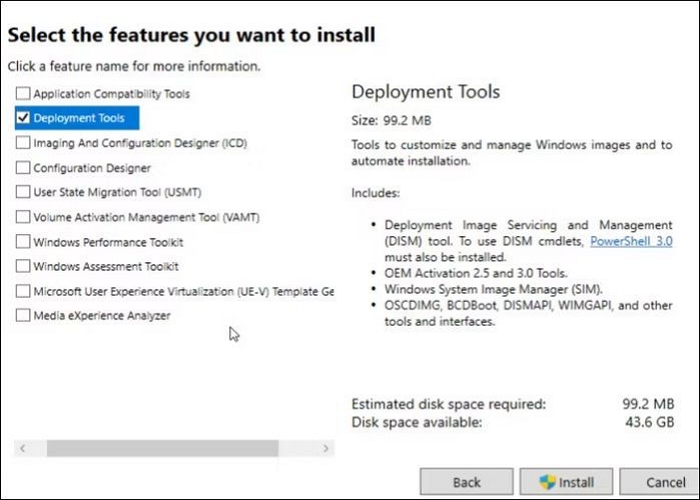700x500 pixels.
Task: Enable Imaging And Configuration Designer (ICD) checkbox
Action: [x=23, y=143]
